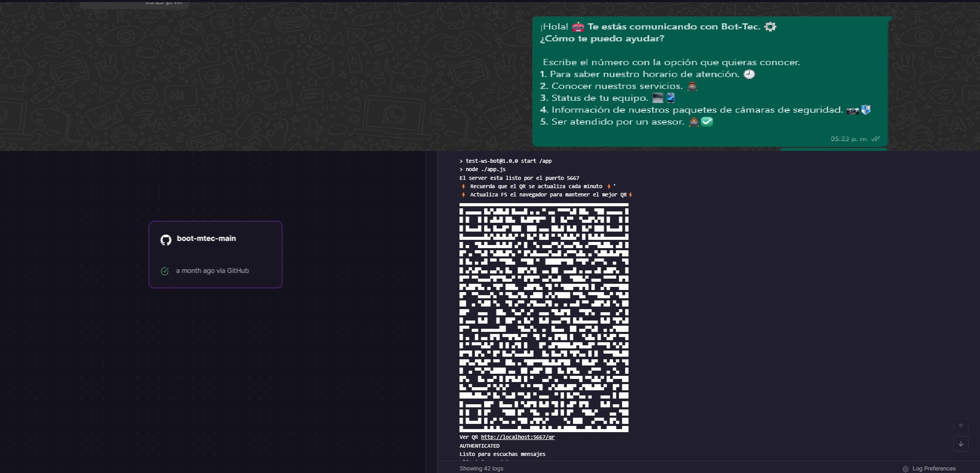Click the GitHub logo on boot-mtec-main card

(x=166, y=240)
